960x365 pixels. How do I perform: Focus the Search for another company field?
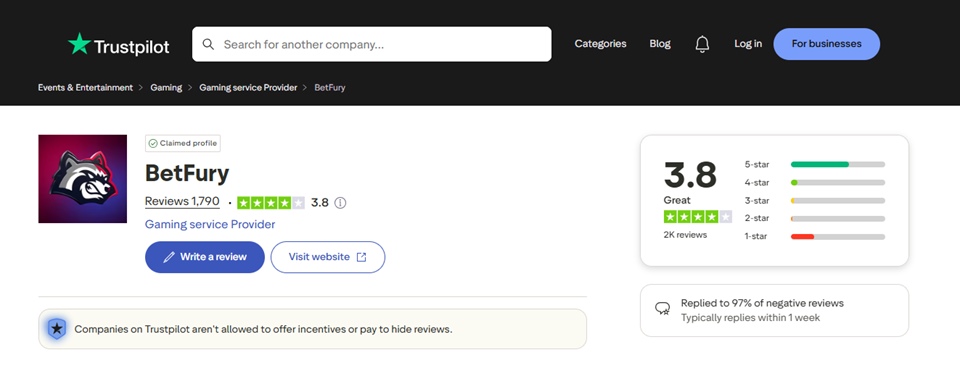[372, 44]
